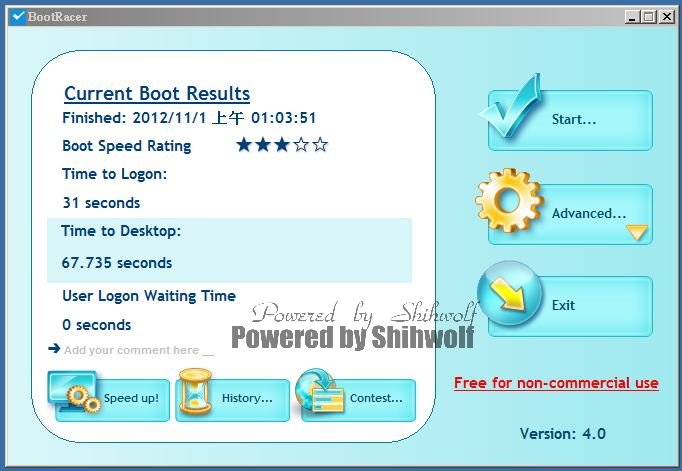The width and height of the screenshot is (682, 471).
Task: Click the Version: 4.0 text
Action: coord(562,434)
